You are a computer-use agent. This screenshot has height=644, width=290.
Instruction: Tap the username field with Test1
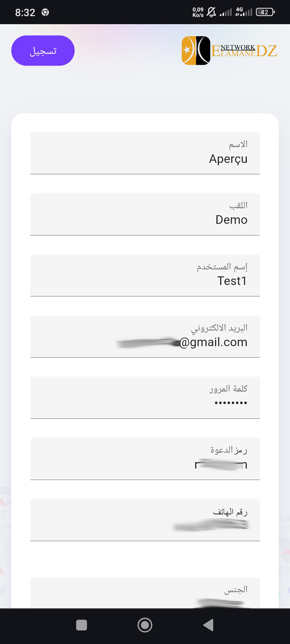point(145,276)
